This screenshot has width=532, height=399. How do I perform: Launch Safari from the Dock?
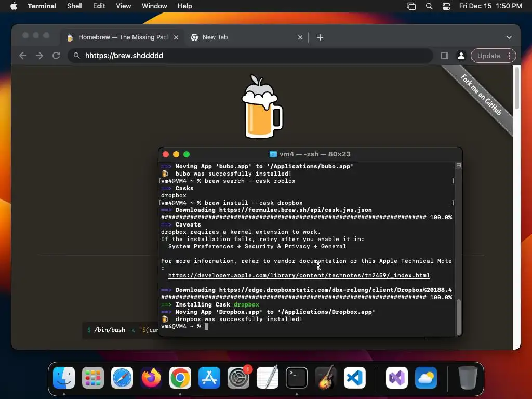(122, 378)
